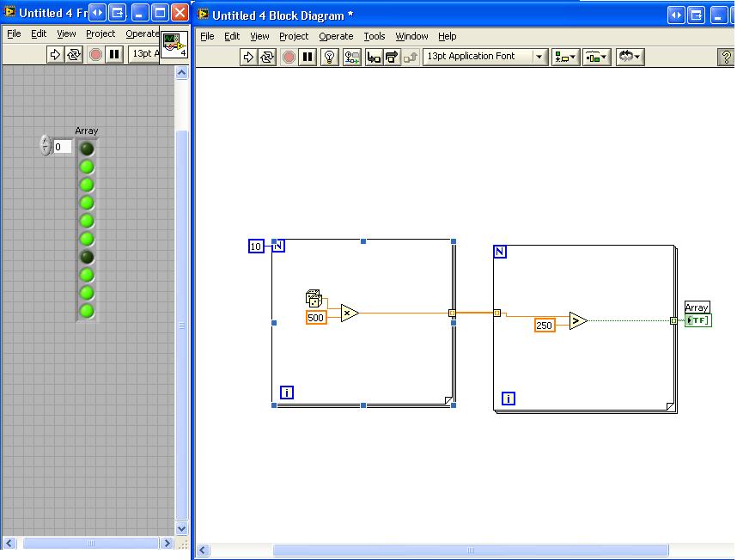
Task: Open the Context Help question mark
Action: coord(726,57)
